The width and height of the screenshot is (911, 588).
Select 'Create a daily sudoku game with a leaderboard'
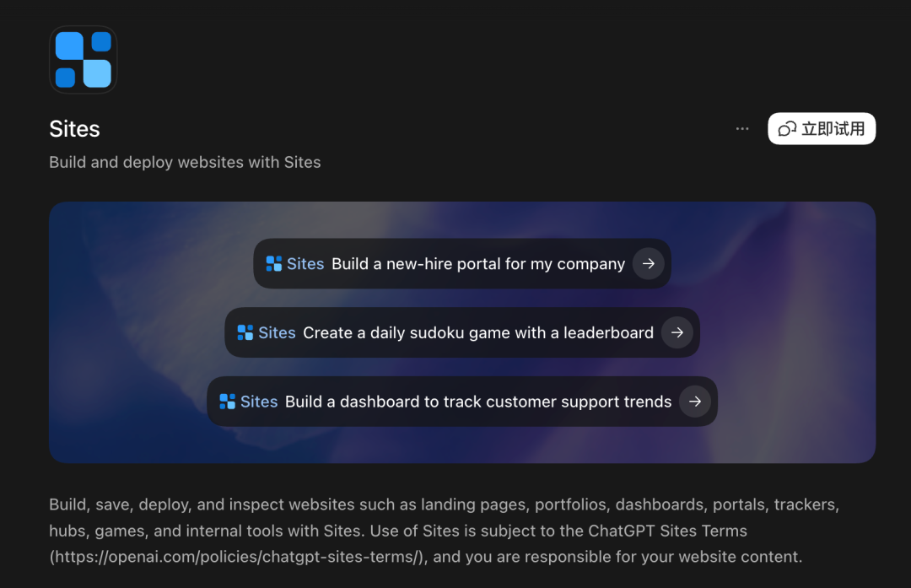[478, 332]
